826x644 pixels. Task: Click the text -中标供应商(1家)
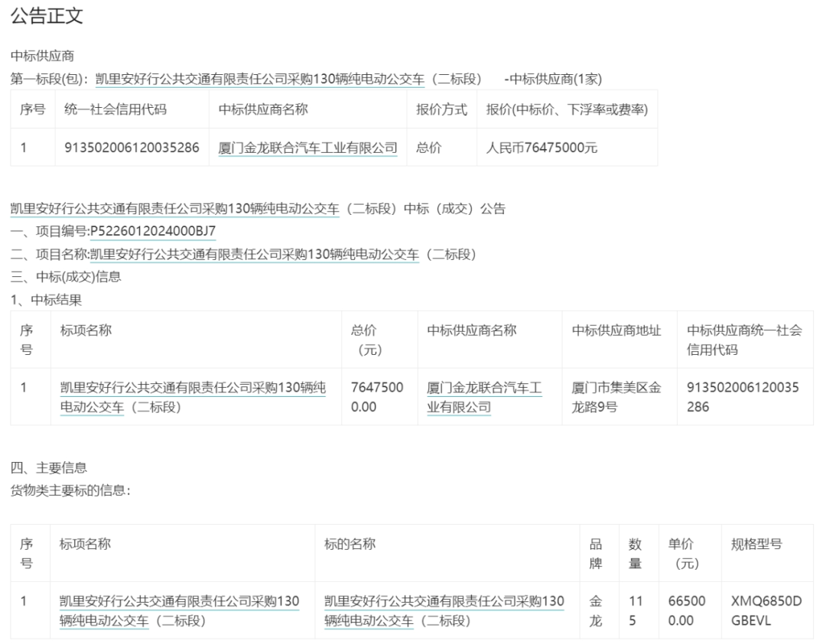click(553, 79)
